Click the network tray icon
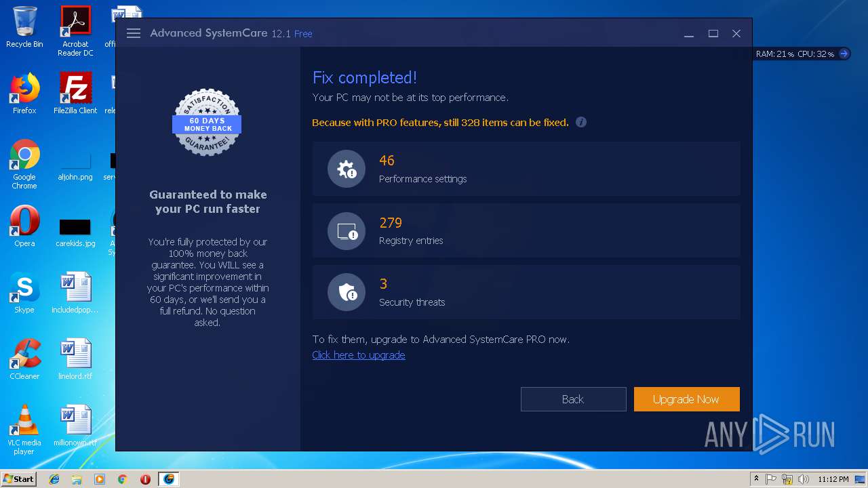Viewport: 868px width, 488px height. [x=787, y=479]
